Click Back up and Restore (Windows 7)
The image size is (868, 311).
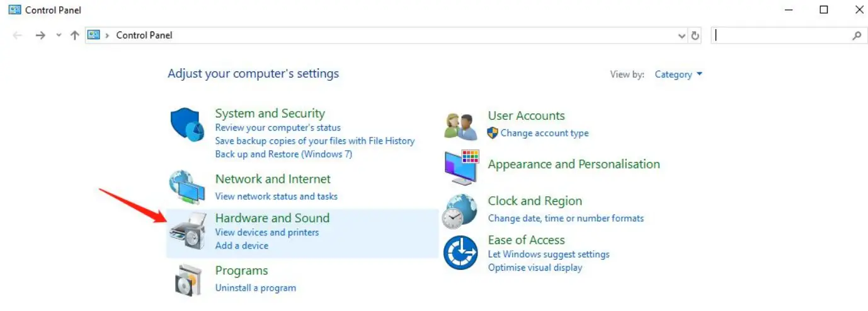pos(283,154)
